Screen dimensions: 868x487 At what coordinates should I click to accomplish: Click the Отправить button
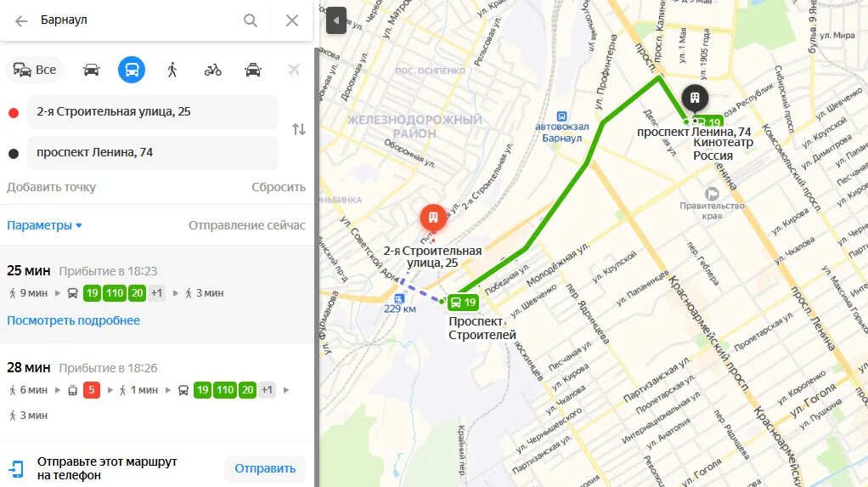265,468
